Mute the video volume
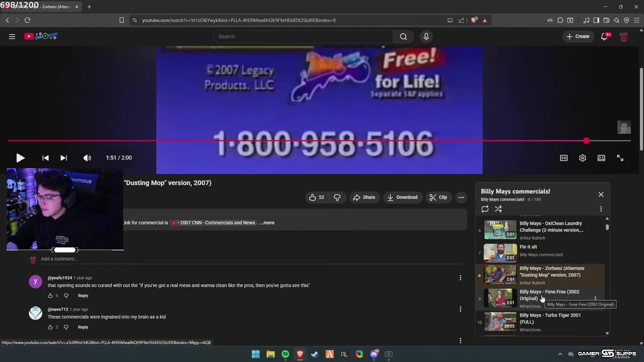 pos(87,158)
